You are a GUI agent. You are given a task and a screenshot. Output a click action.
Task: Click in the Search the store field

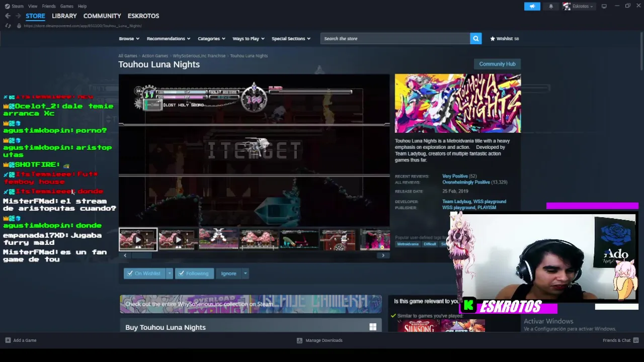[395, 39]
